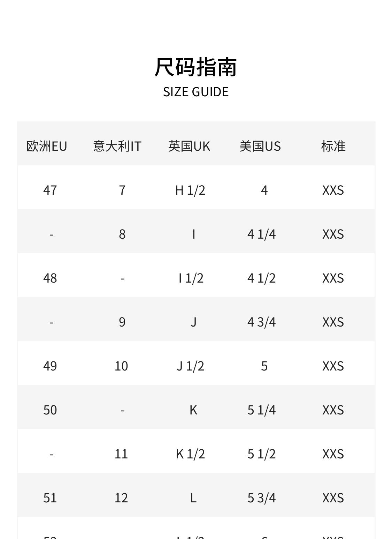Click US size 5 3/4 cell
Viewport: 392px width, 539px height.
point(261,498)
